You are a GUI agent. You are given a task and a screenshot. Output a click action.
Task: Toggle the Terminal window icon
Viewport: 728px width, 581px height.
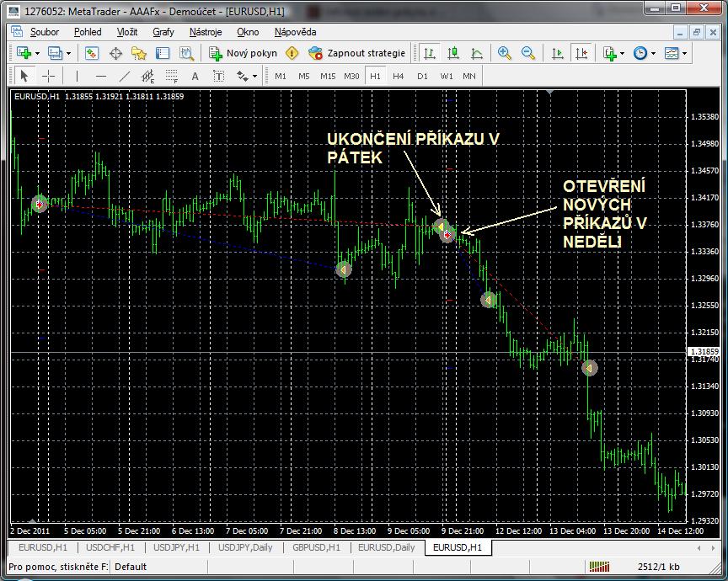point(163,53)
